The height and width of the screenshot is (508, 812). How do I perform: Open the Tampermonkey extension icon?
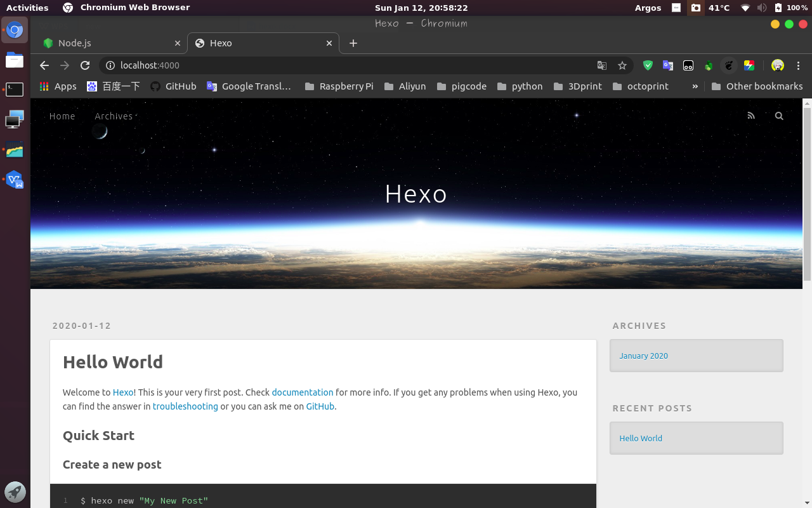(x=688, y=65)
